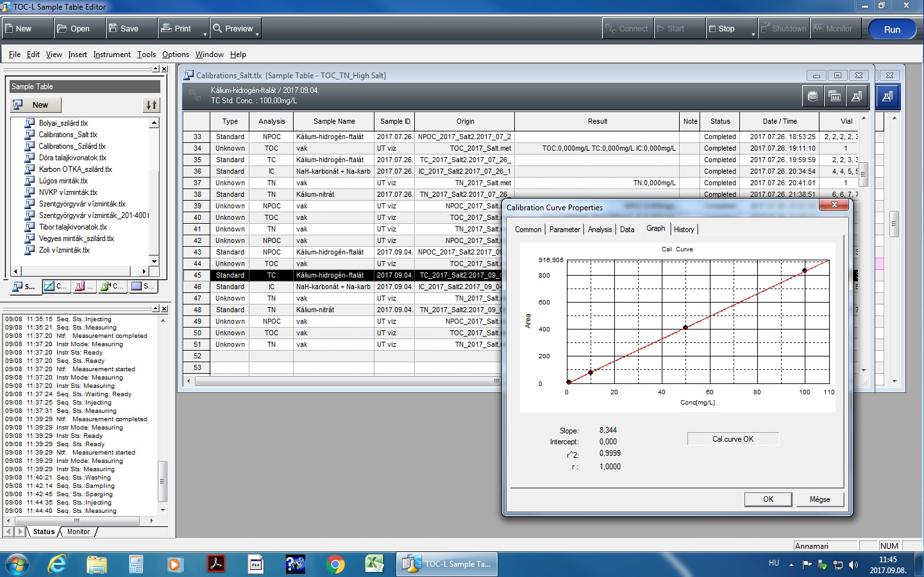Click OK in Calibration Curve Properties
The image size is (924, 577).
[x=768, y=499]
